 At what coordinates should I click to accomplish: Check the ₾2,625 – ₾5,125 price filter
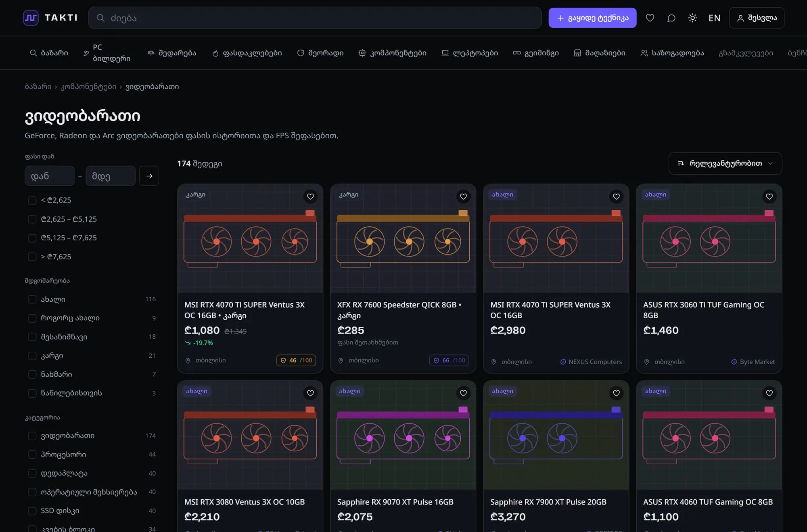[32, 219]
